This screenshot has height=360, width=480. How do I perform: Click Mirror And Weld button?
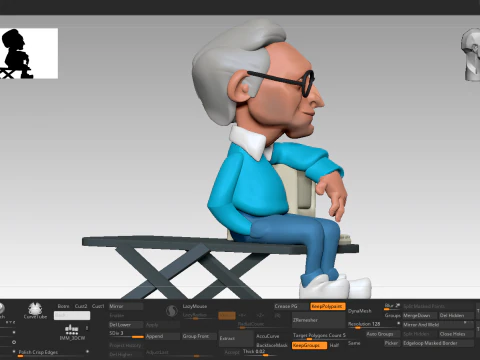click(438, 325)
